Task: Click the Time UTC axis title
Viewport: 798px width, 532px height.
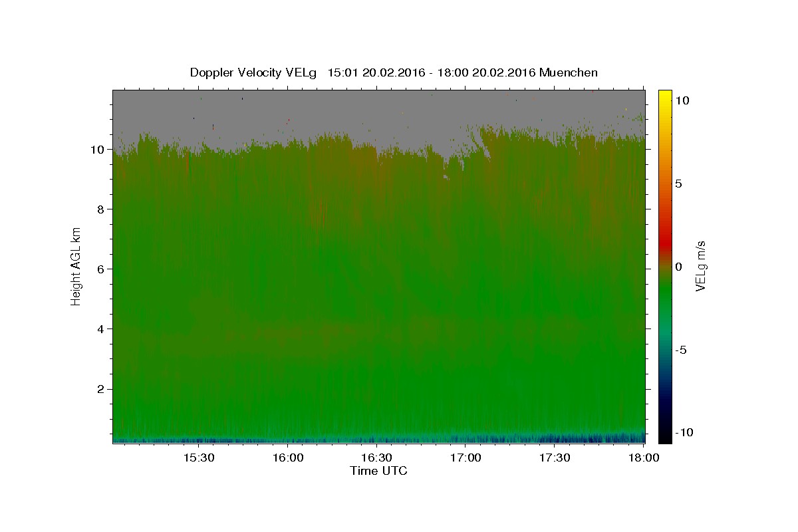Action: pyautogui.click(x=378, y=471)
